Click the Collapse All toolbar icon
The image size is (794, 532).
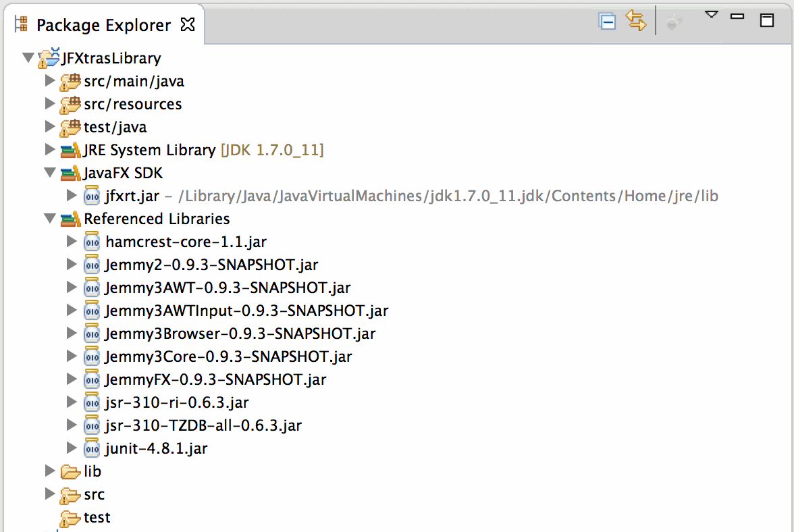click(x=607, y=22)
